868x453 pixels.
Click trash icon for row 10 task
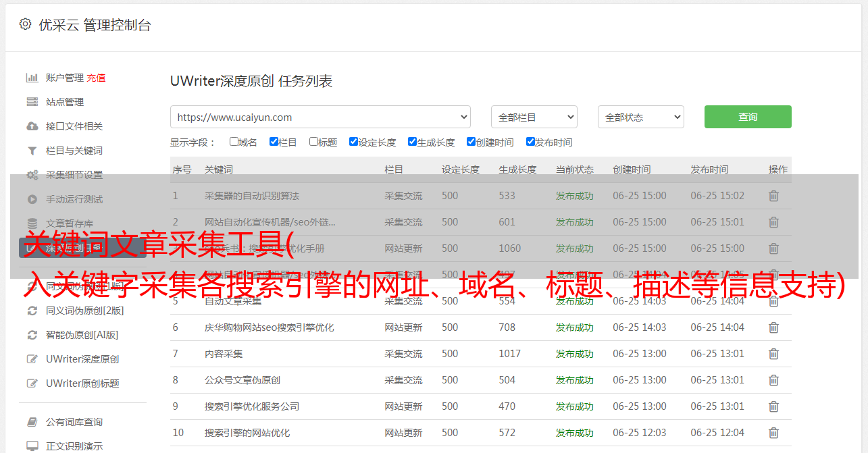pos(773,433)
